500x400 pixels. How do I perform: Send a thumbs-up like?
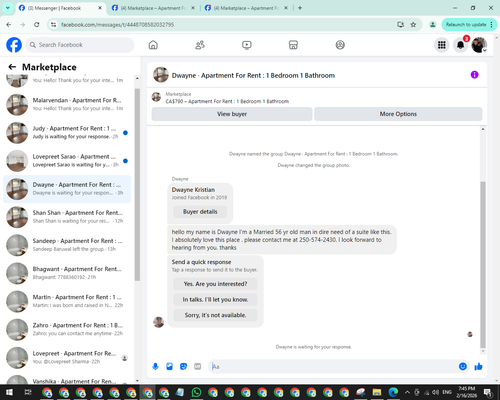click(478, 367)
